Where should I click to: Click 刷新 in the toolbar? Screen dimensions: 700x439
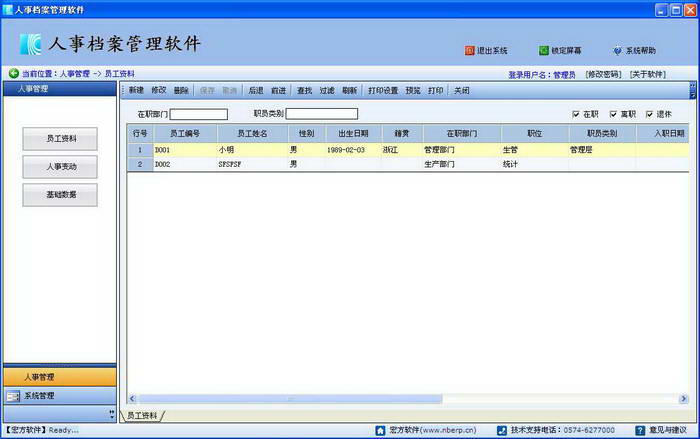350,90
